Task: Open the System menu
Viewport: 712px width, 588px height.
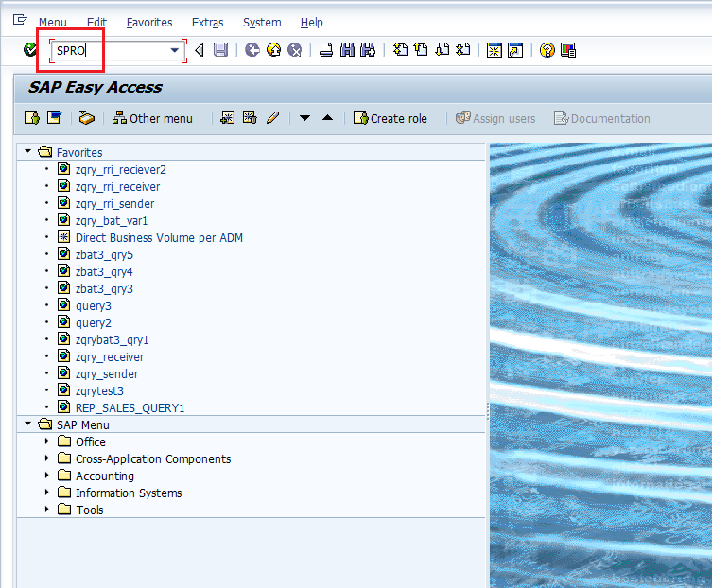Action: pos(262,23)
